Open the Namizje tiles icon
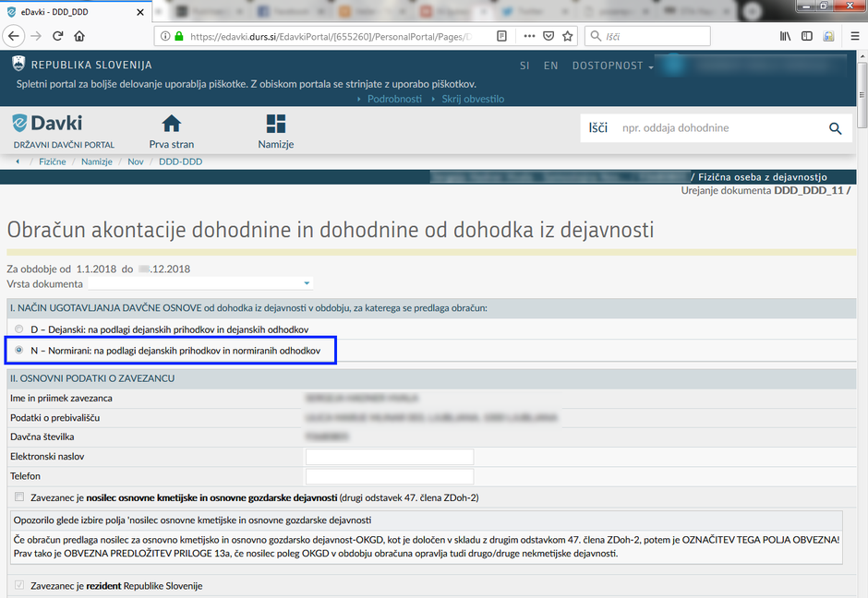The width and height of the screenshot is (868, 598). coord(274,122)
